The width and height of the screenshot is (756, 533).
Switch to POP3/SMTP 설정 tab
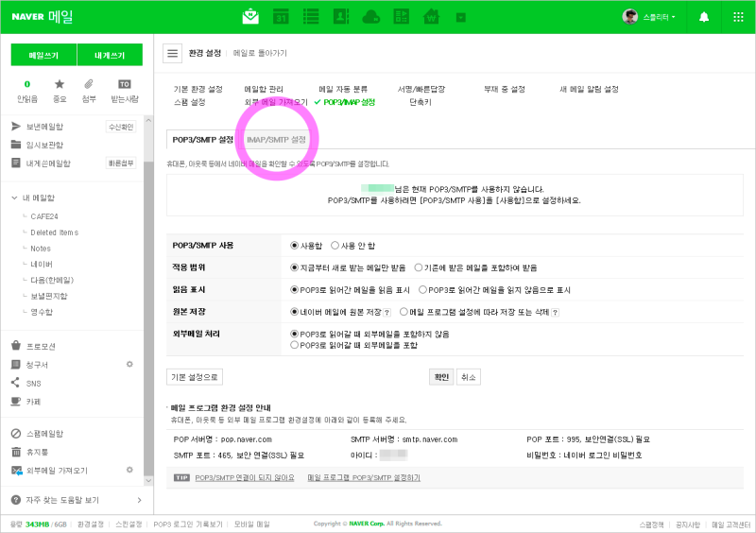202,140
